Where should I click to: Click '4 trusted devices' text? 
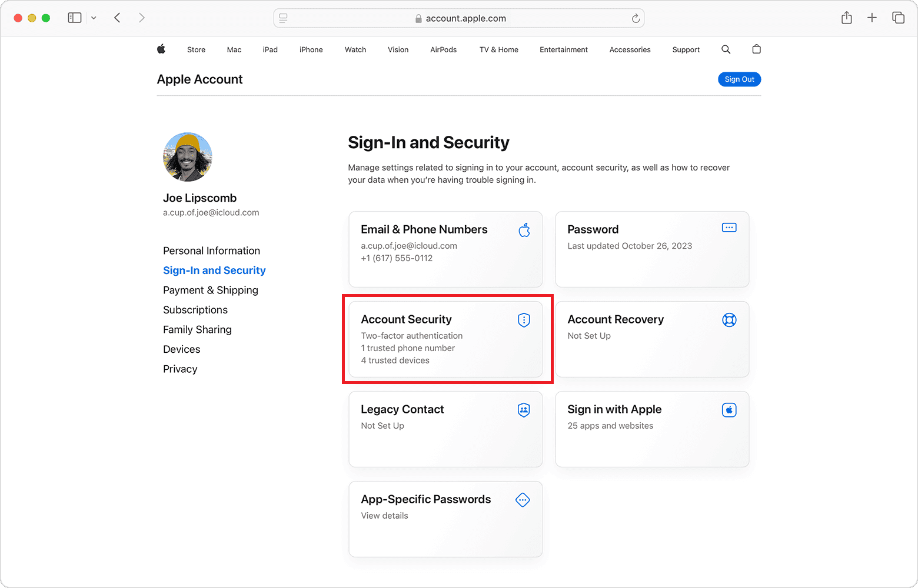click(395, 360)
